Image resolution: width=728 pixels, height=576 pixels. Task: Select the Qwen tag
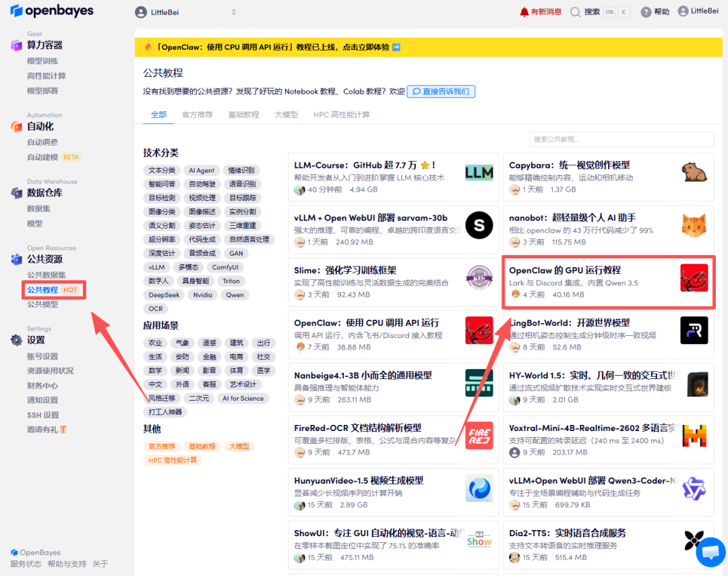point(235,295)
